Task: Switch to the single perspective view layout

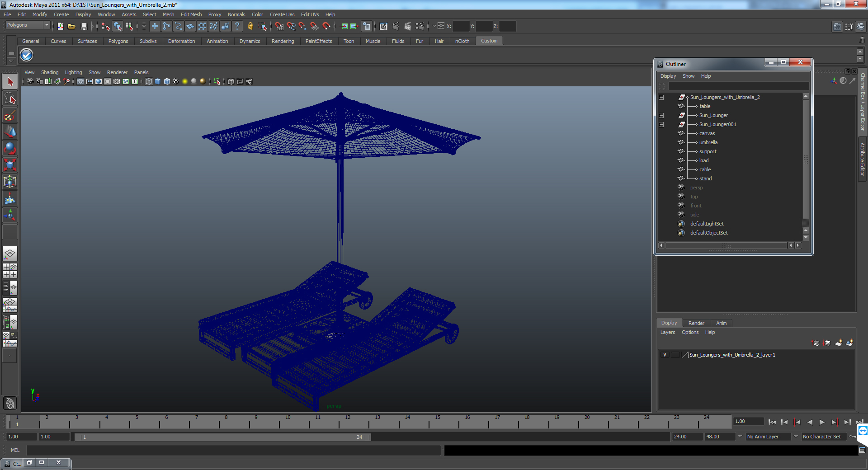Action: point(10,254)
